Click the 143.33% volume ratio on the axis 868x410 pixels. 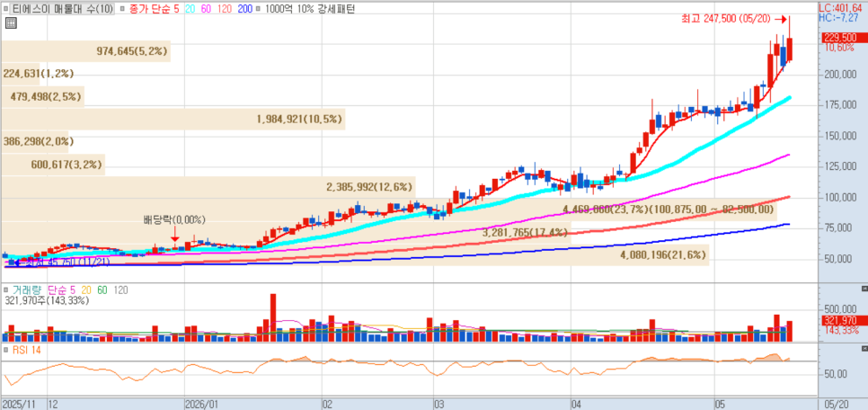pyautogui.click(x=842, y=330)
